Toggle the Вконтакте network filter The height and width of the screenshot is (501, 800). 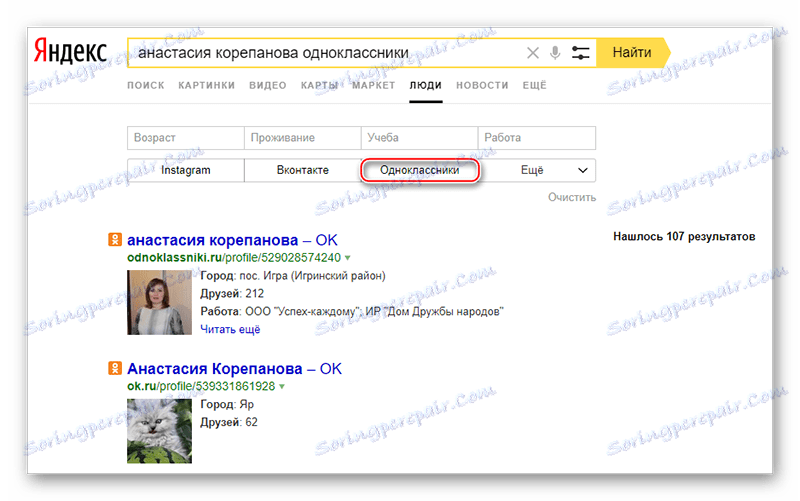[x=303, y=170]
